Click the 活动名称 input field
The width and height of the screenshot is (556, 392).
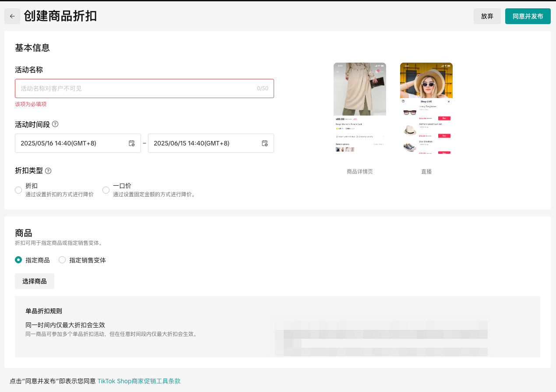(x=136, y=88)
